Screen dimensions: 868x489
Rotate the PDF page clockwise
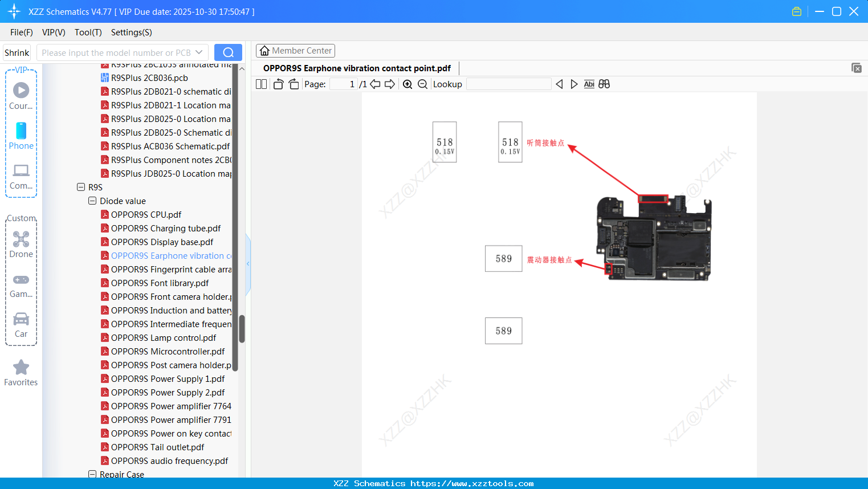click(x=293, y=84)
